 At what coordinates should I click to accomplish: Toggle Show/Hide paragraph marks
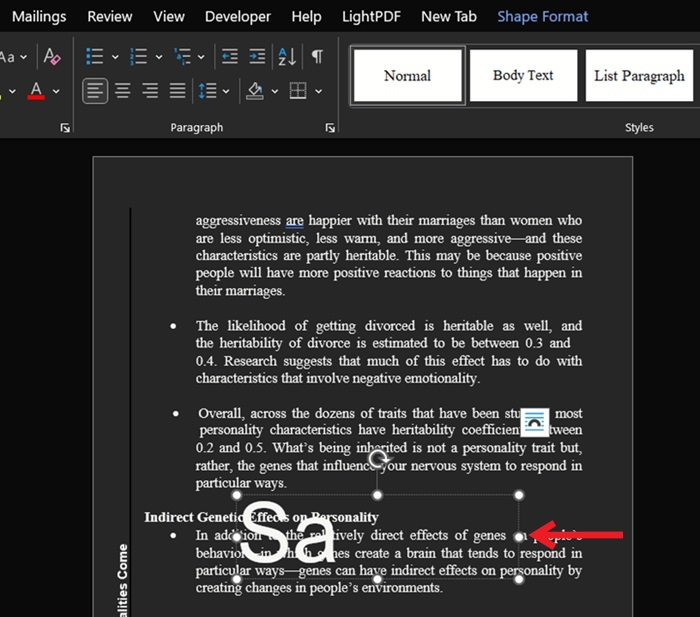(x=317, y=57)
